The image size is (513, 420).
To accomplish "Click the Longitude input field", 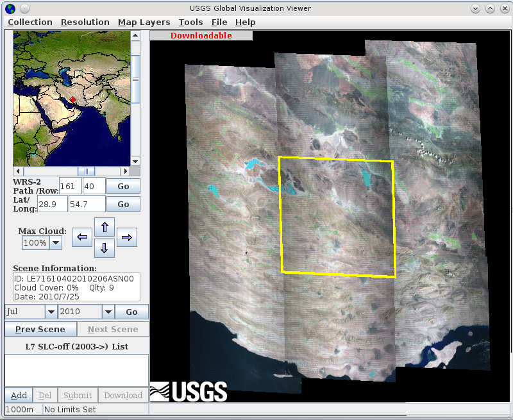I will [87, 204].
